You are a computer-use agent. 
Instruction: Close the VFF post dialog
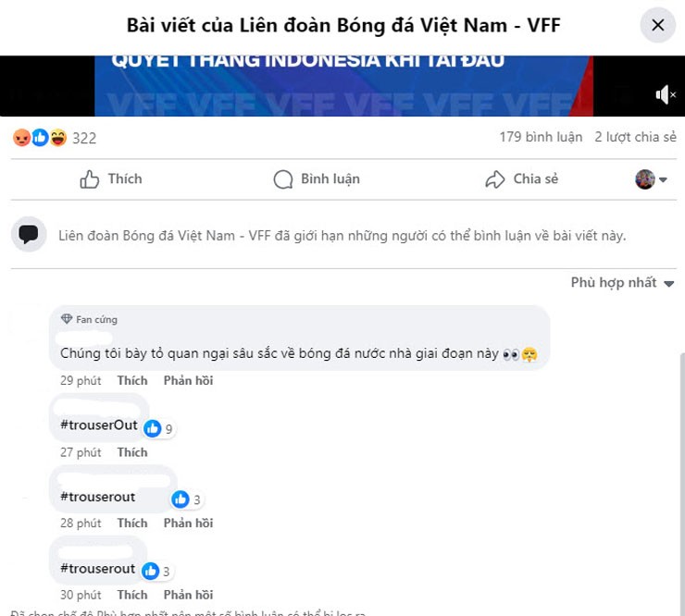657,25
